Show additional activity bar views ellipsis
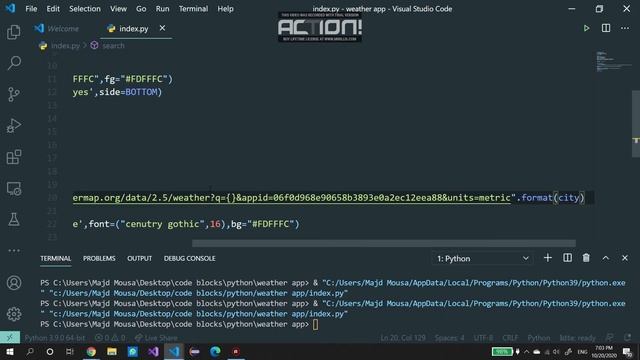The image size is (640, 360). click(x=13, y=250)
